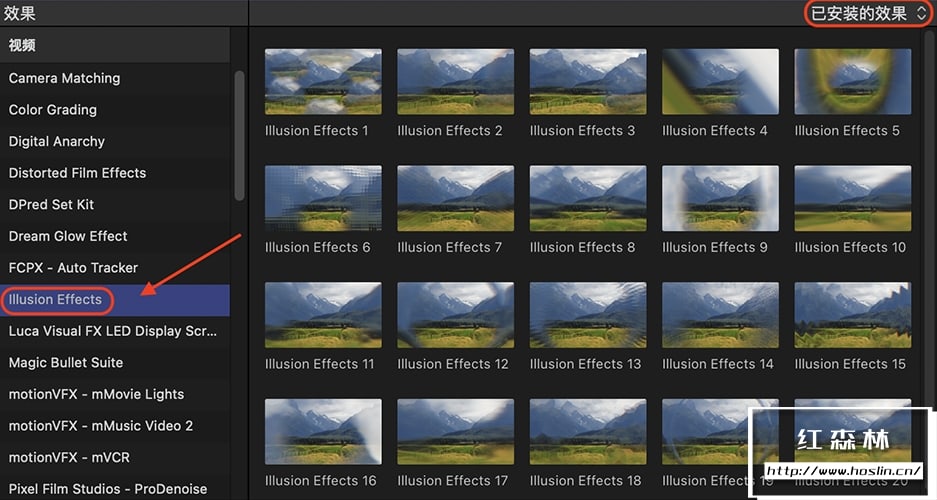937x500 pixels.
Task: Select the Illusion Effects 14 thumbnail
Action: pos(720,315)
